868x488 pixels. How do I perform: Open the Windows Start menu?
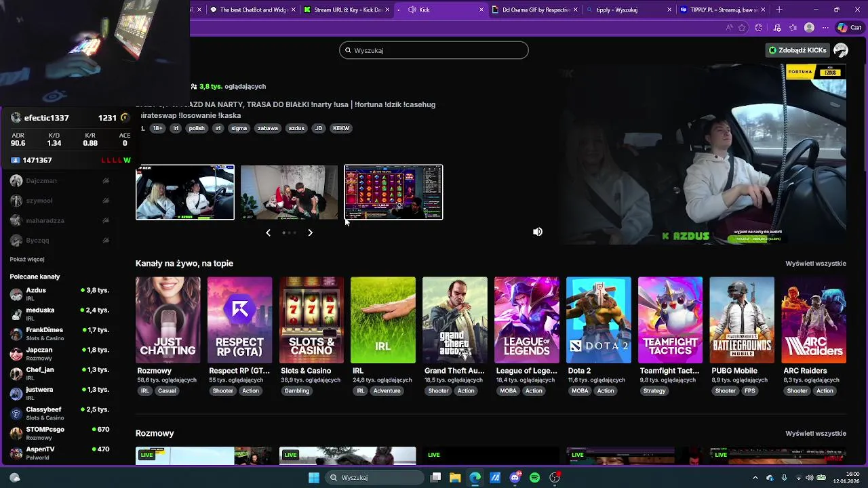click(314, 478)
